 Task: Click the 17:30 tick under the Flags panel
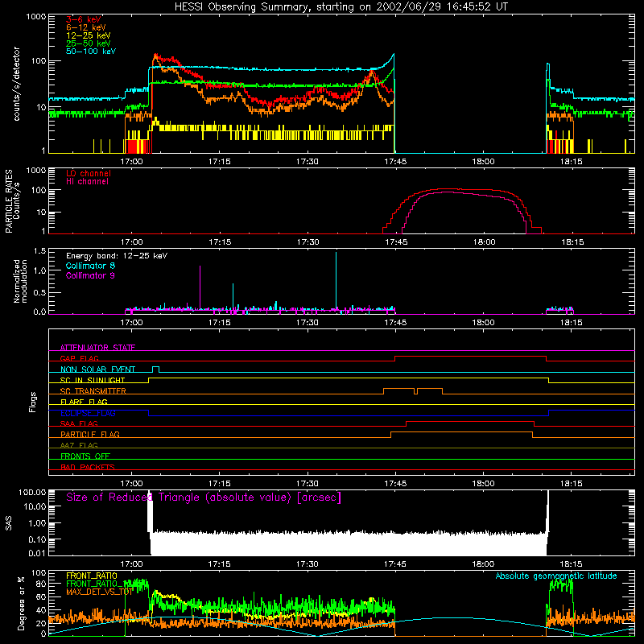tap(308, 484)
